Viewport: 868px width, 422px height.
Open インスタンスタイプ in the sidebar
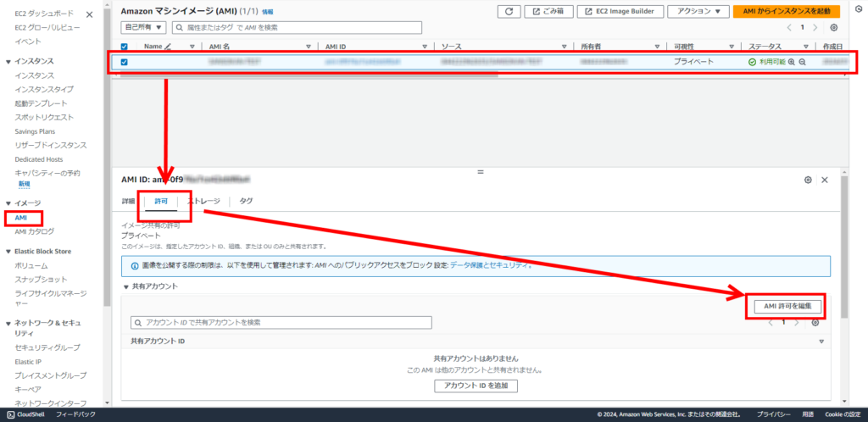pos(44,89)
